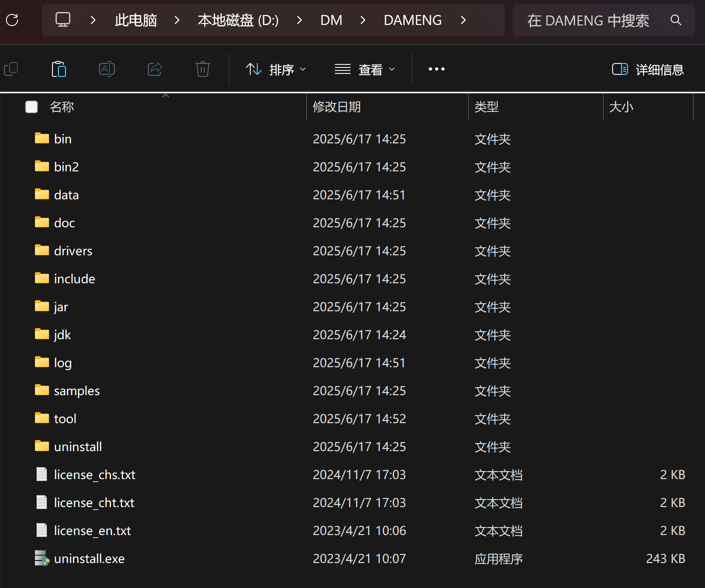
Task: Select the log folder icon
Action: [42, 362]
